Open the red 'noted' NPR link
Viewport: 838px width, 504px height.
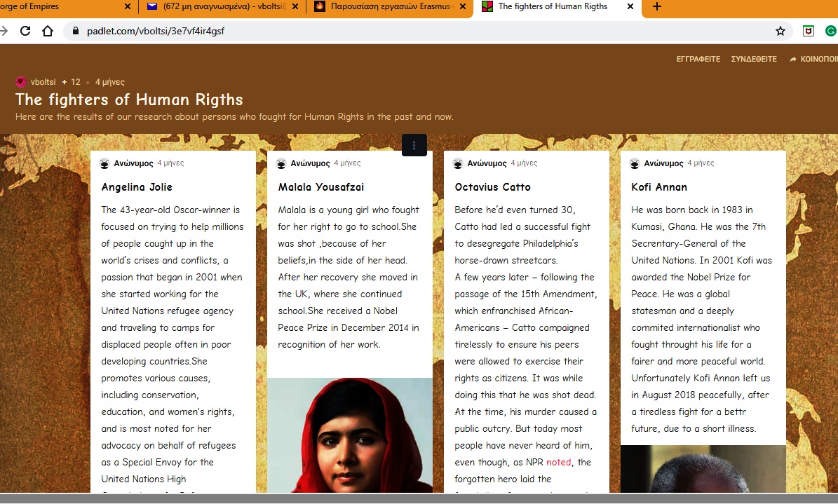point(558,462)
